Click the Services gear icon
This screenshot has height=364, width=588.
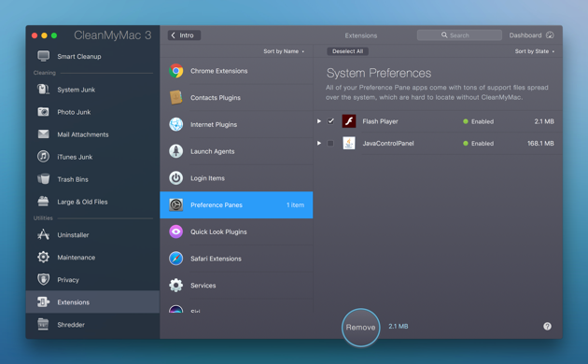click(x=175, y=286)
